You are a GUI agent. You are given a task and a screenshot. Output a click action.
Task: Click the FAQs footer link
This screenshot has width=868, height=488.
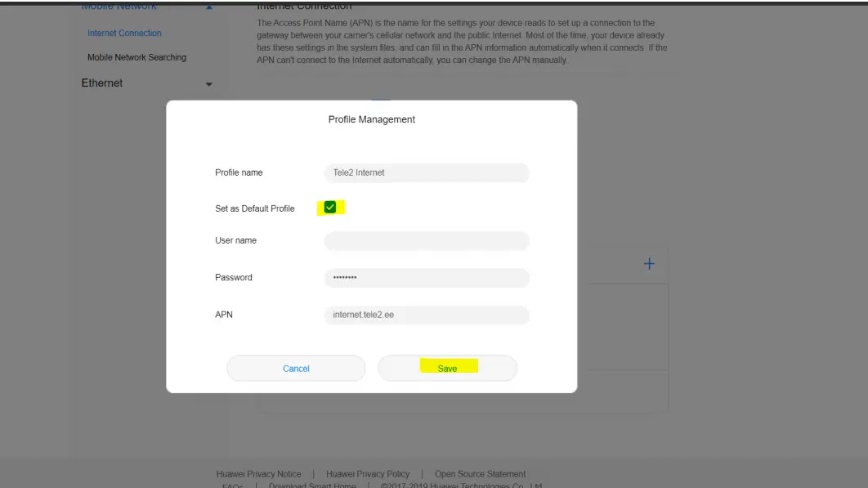click(x=232, y=486)
